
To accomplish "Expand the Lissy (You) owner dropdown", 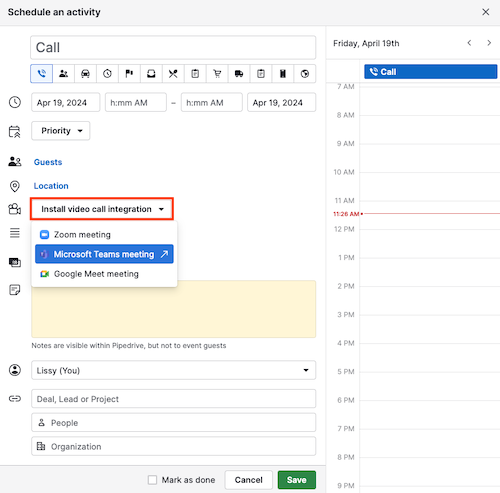I will coord(173,370).
